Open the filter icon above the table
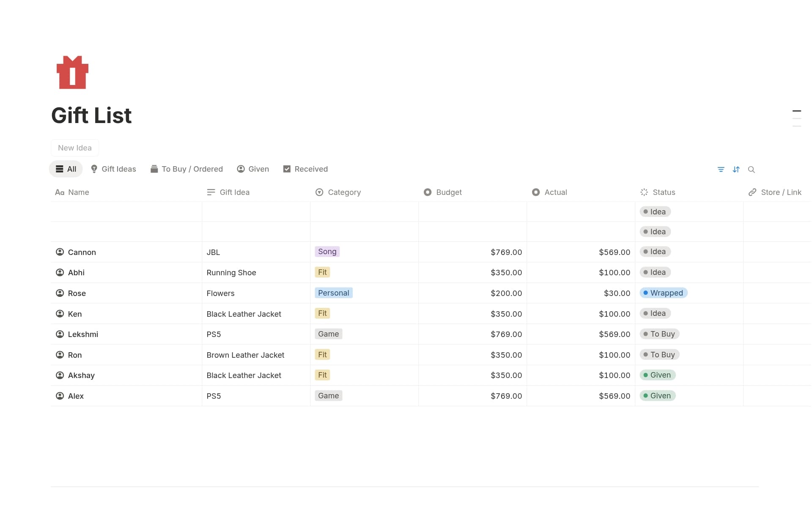The width and height of the screenshot is (812, 507). (x=721, y=169)
